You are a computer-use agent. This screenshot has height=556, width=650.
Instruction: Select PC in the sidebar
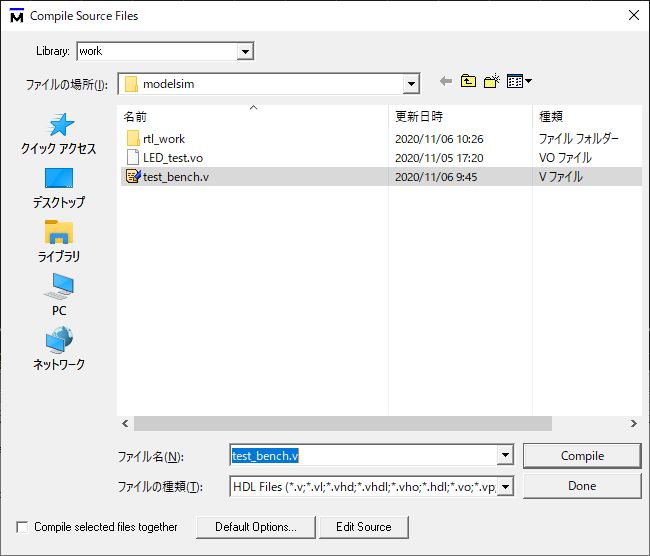click(x=59, y=296)
